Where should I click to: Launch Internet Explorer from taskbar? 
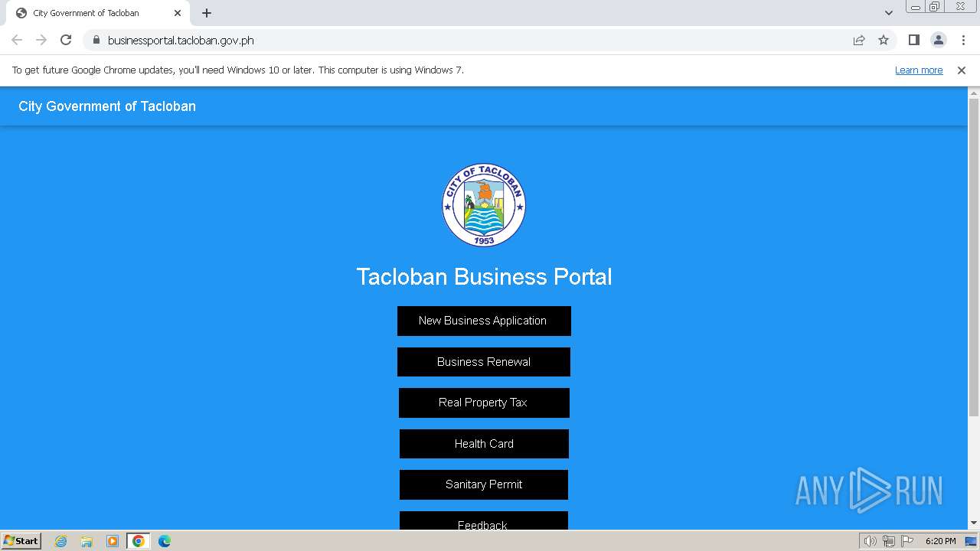point(61,541)
